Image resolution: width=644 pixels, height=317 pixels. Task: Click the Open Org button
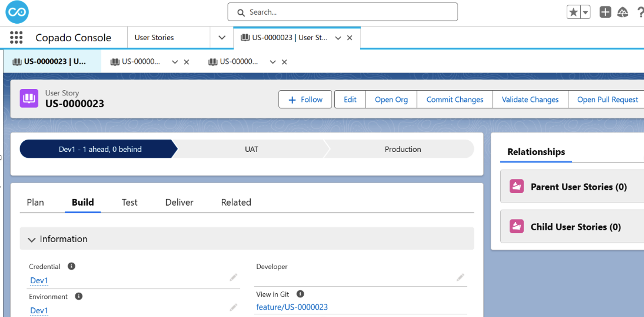[391, 99]
